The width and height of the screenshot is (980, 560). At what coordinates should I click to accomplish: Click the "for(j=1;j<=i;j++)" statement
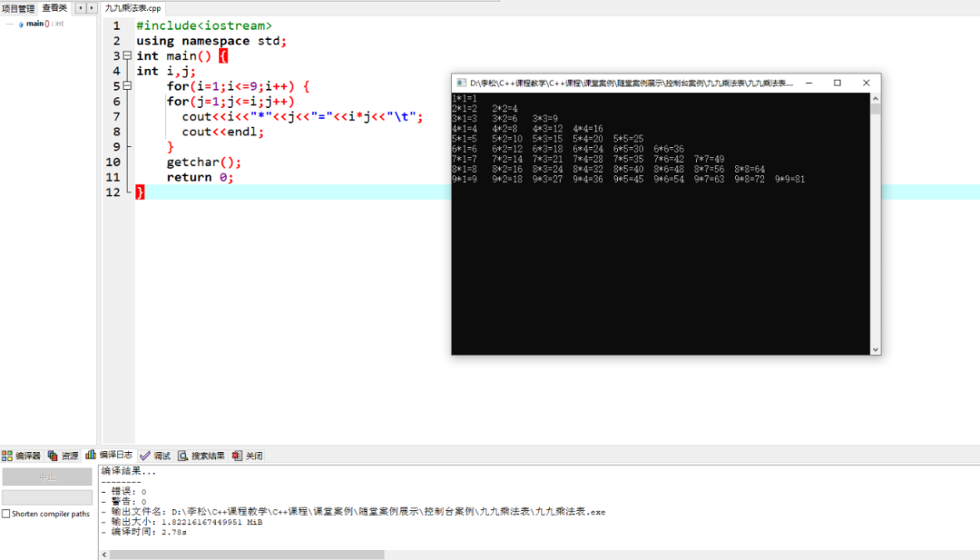point(230,102)
